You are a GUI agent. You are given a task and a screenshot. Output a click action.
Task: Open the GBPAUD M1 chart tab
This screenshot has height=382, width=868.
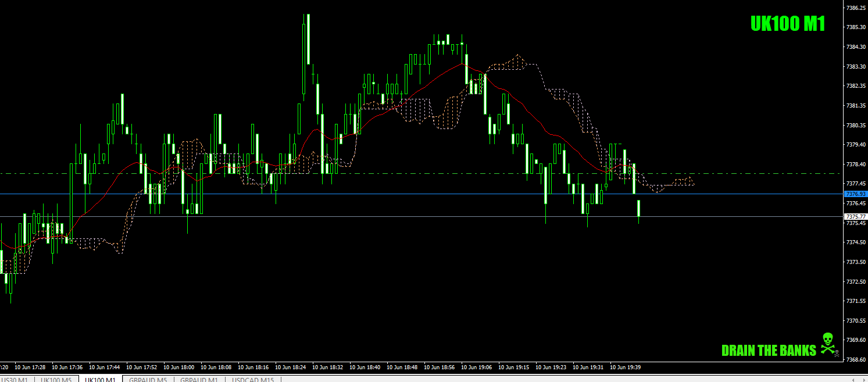199,378
